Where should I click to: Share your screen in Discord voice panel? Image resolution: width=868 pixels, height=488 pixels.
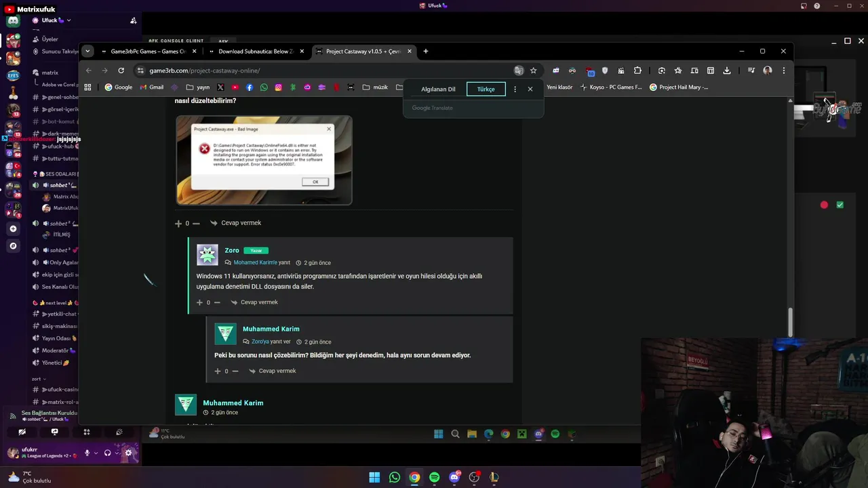coord(55,432)
